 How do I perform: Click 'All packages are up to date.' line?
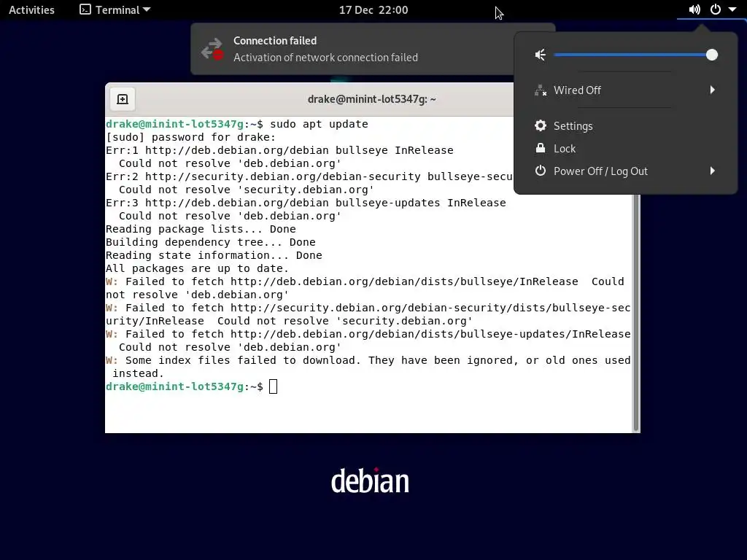[197, 268]
